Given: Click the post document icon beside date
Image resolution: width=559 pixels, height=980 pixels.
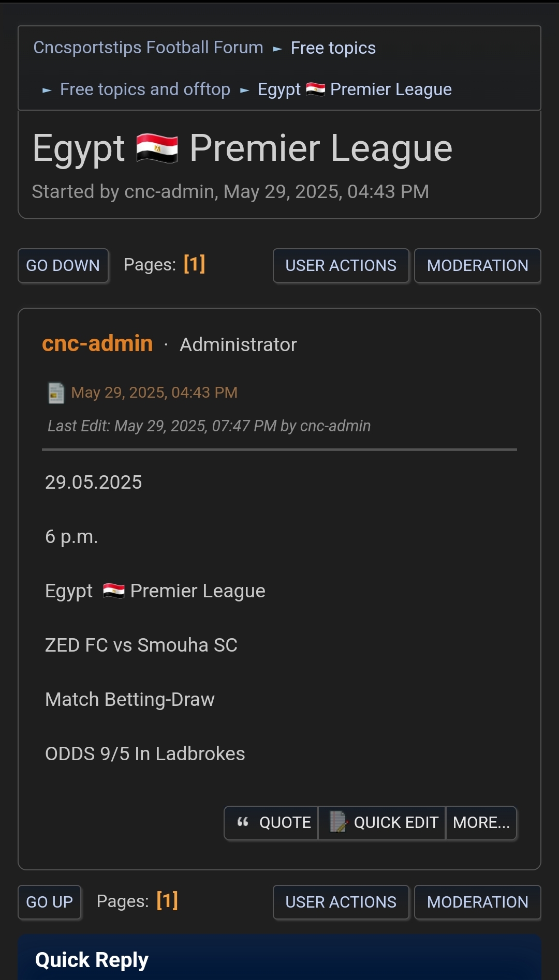Looking at the screenshot, I should coord(56,393).
